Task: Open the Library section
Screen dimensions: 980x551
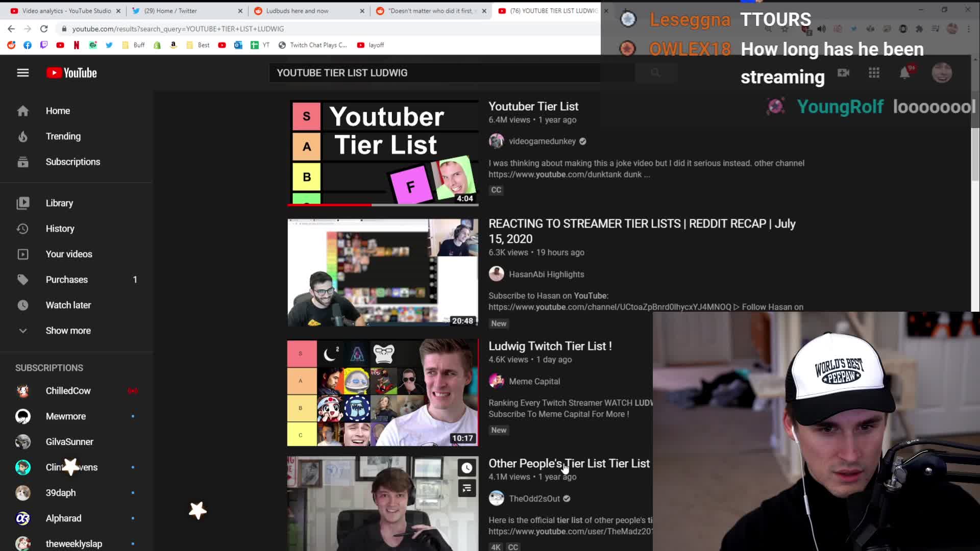Action: [x=59, y=203]
